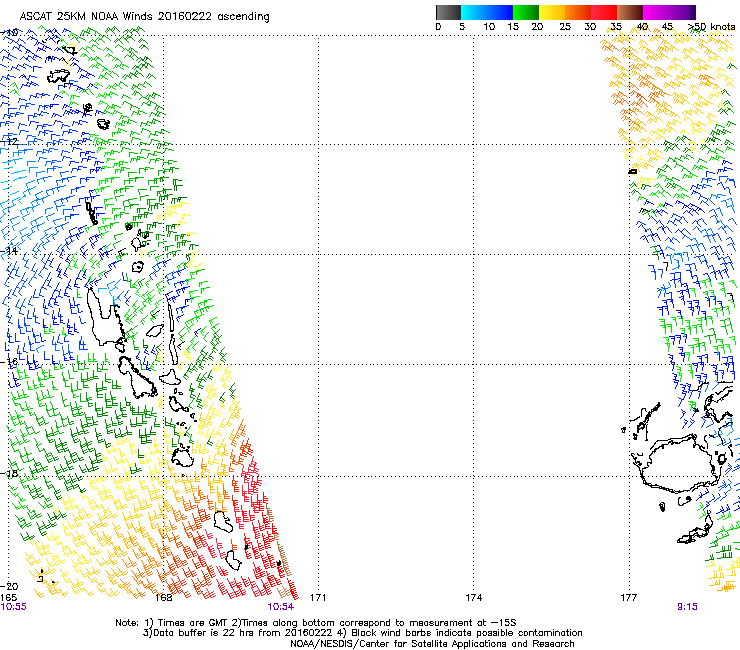Click the magenta 40-45 knots legend segment
This screenshot has height=650, width=740.
pos(656,12)
